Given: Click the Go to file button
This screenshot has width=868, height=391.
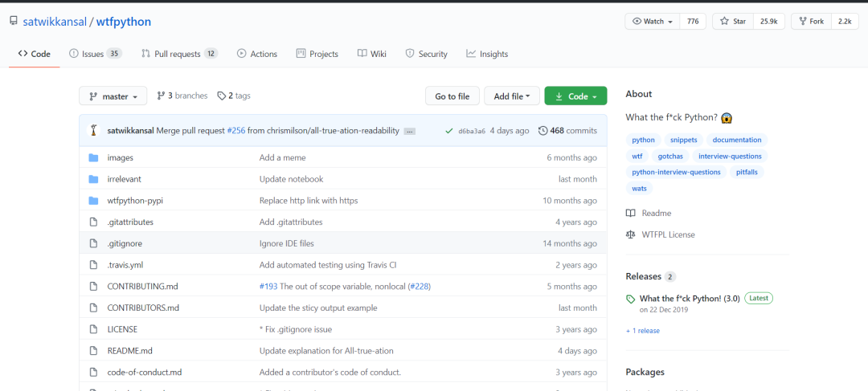Looking at the screenshot, I should 452,96.
